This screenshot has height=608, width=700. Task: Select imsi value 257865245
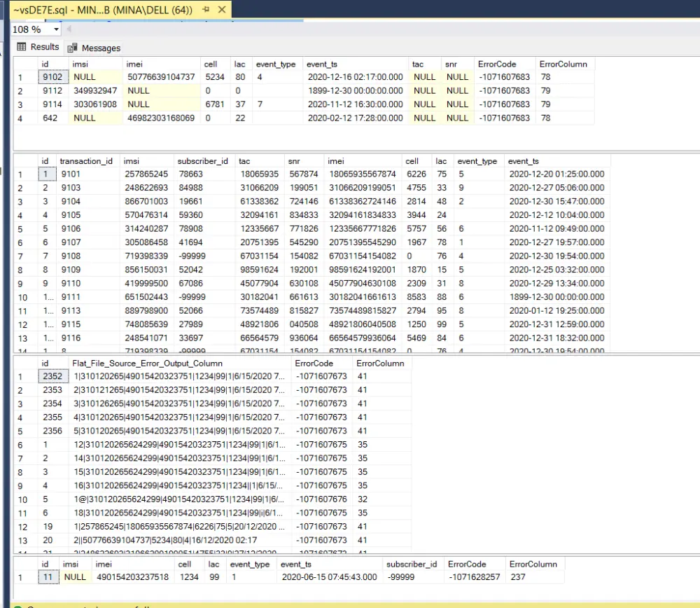tap(146, 174)
